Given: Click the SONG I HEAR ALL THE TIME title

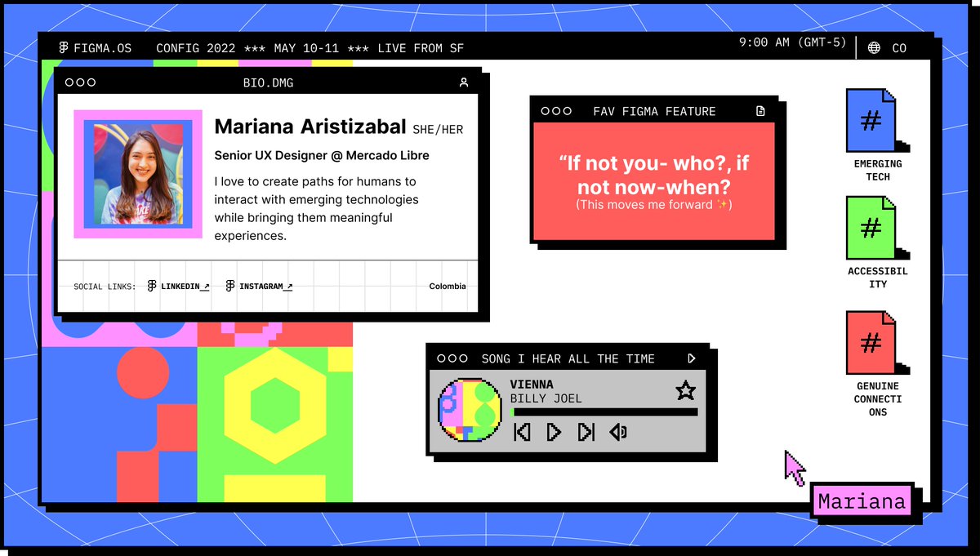Looking at the screenshot, I should pyautogui.click(x=568, y=358).
